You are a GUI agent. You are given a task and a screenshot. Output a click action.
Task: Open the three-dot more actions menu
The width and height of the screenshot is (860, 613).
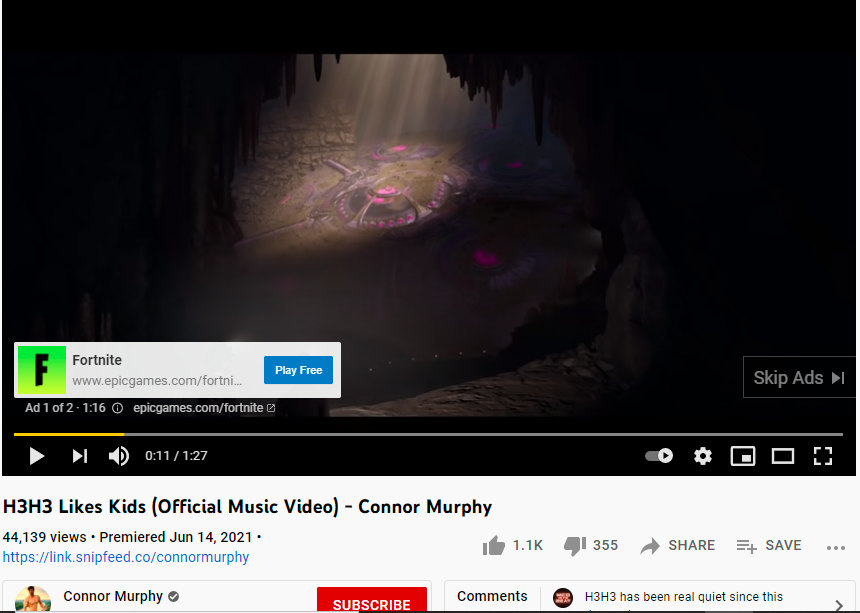[x=835, y=547]
